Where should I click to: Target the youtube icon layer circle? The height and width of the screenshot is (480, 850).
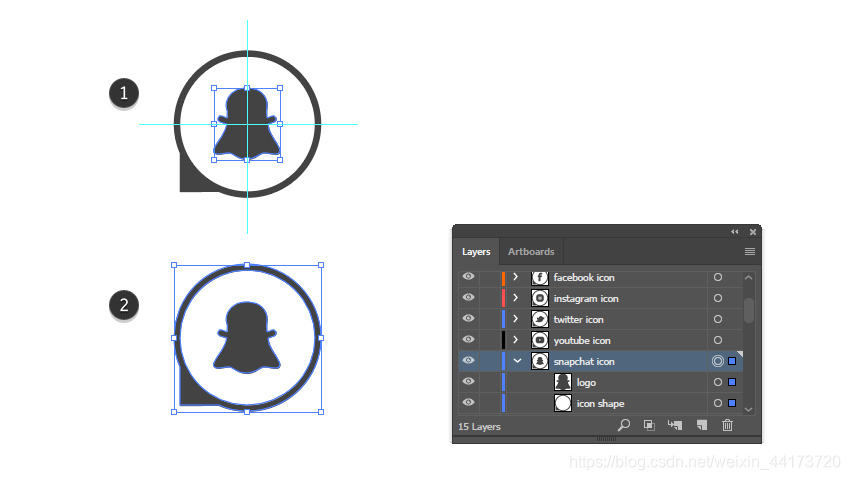pyautogui.click(x=718, y=340)
